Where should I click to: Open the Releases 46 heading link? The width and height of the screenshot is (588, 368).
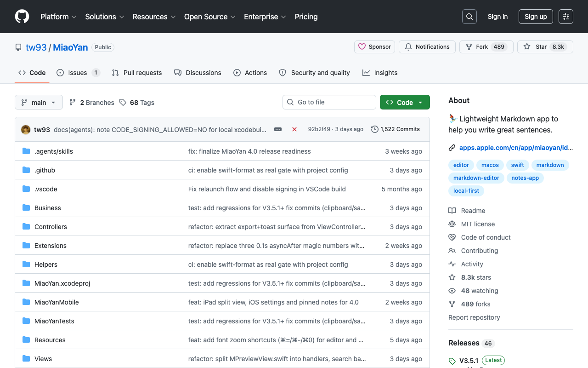click(x=470, y=343)
